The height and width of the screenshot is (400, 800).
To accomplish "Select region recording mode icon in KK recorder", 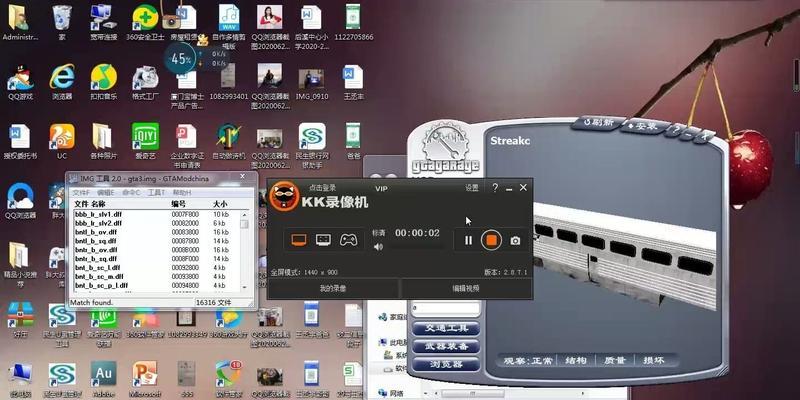I will tap(323, 240).
